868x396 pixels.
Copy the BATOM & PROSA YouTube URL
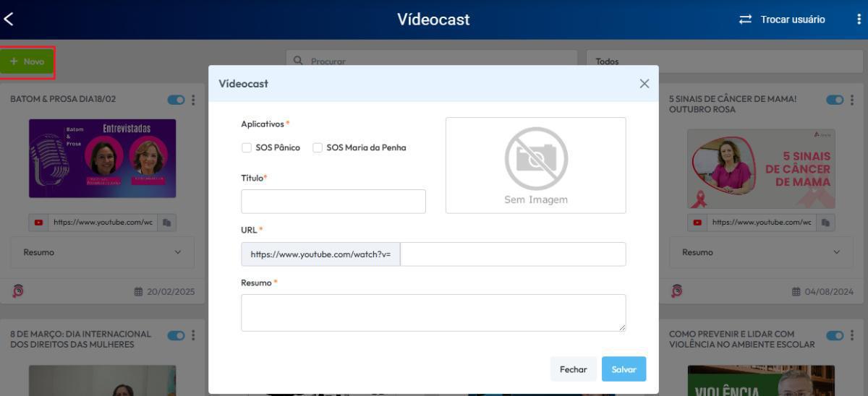(x=166, y=223)
